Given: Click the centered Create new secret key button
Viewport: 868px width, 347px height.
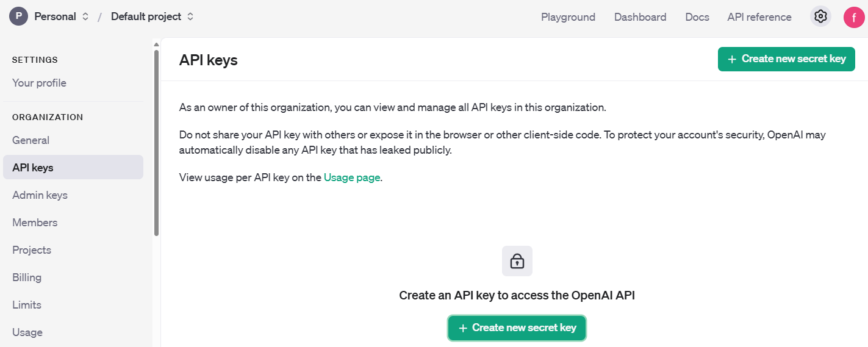Looking at the screenshot, I should (x=517, y=327).
